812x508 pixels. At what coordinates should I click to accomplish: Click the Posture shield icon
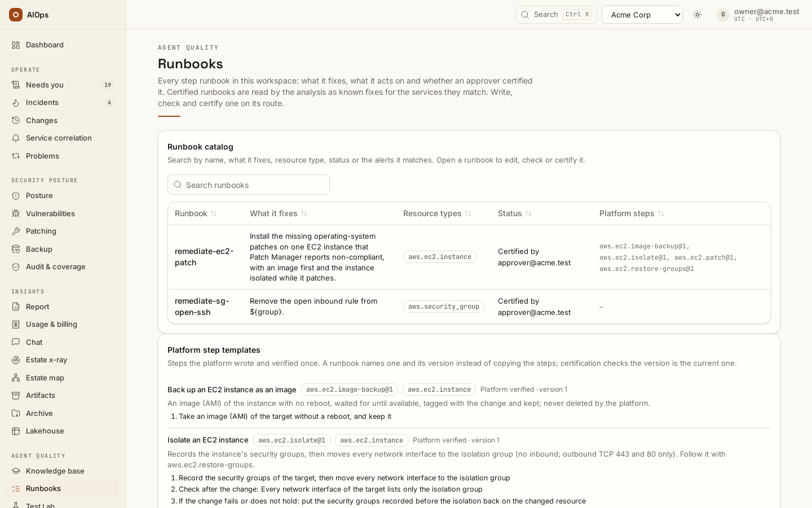pyautogui.click(x=16, y=195)
